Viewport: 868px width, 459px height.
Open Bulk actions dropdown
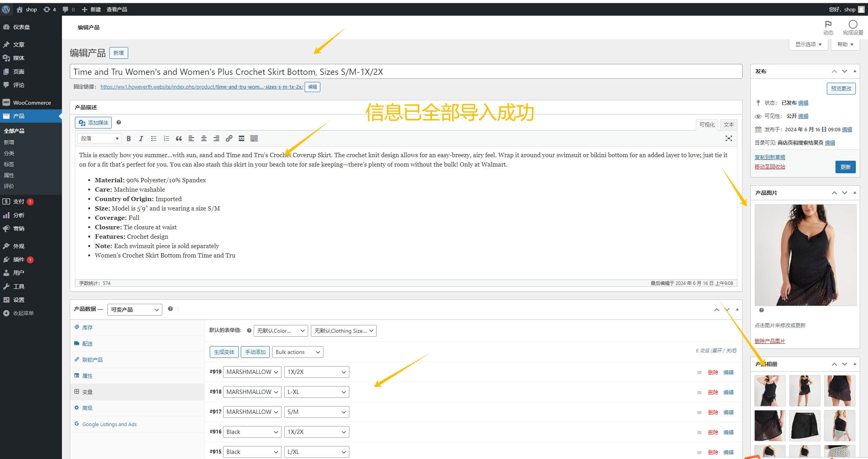coord(298,352)
